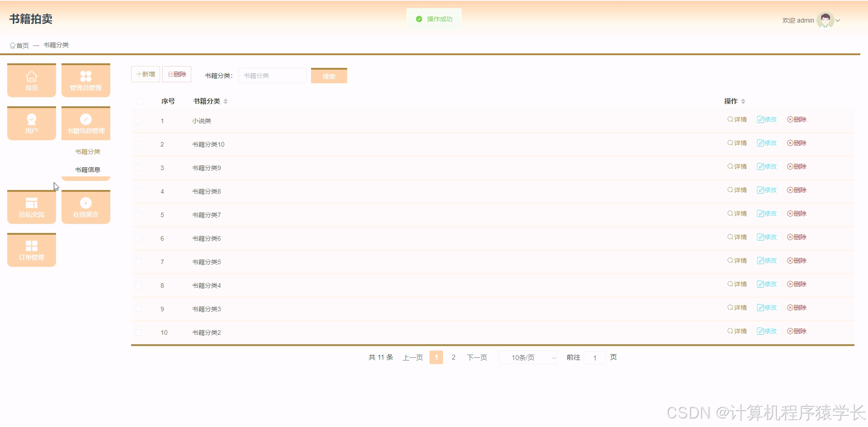868x427 pixels.
Task: Click 删除 for 书籍分类7 row
Action: (x=797, y=213)
